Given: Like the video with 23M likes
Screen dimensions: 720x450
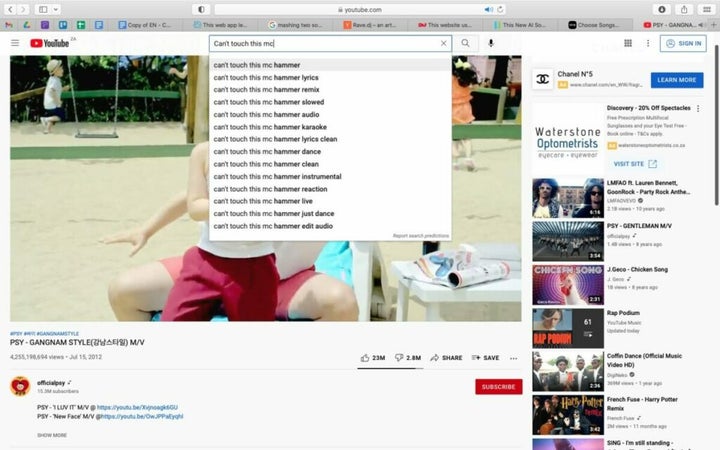Looking at the screenshot, I should [x=372, y=357].
